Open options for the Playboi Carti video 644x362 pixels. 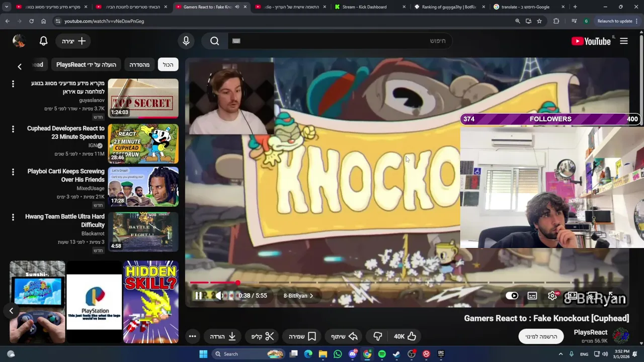(x=13, y=172)
